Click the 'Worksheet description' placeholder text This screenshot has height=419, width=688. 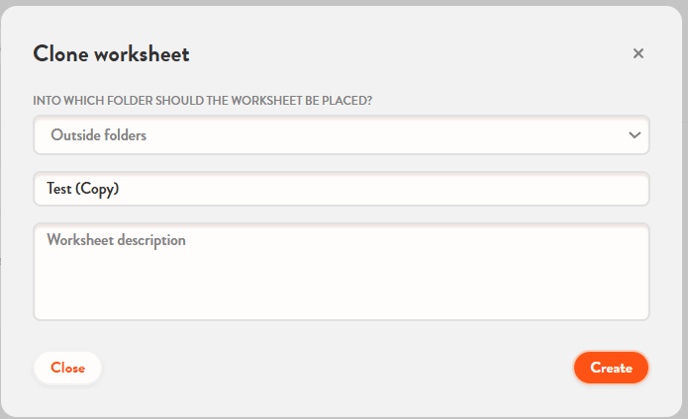coord(116,241)
